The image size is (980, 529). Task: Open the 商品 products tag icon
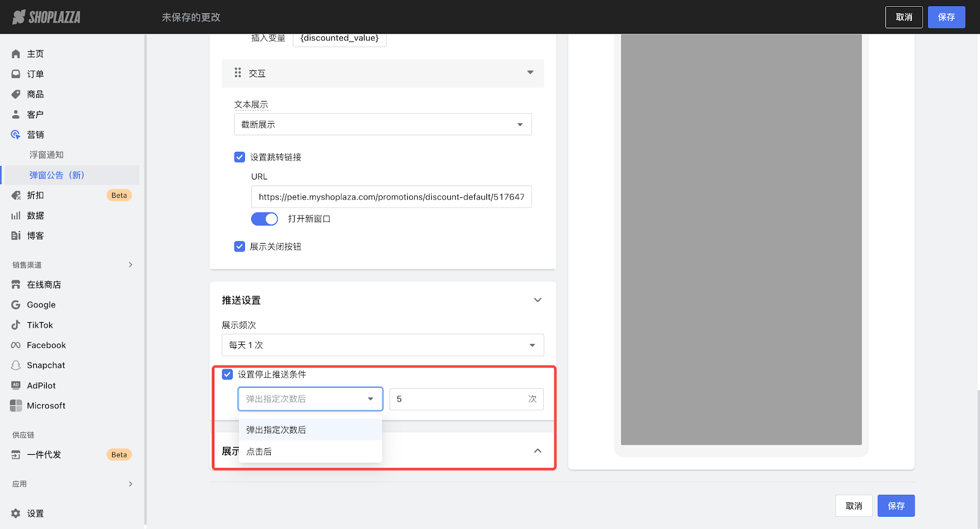click(x=16, y=94)
